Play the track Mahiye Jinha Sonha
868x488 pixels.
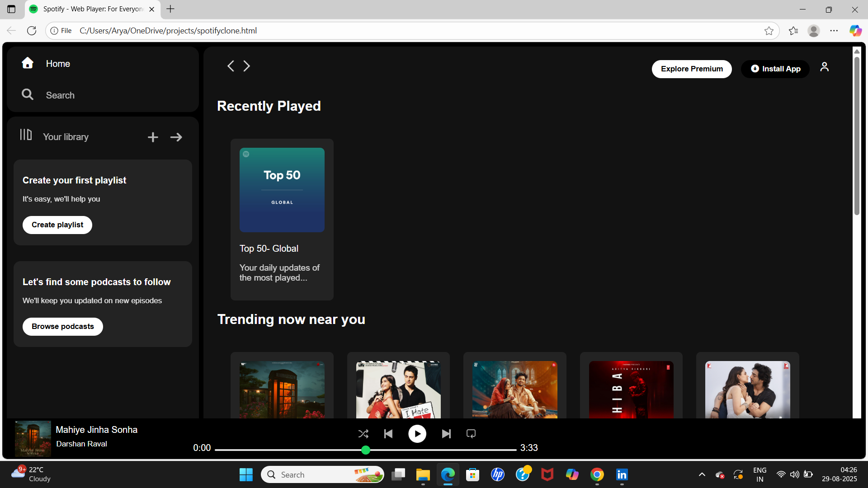417,433
